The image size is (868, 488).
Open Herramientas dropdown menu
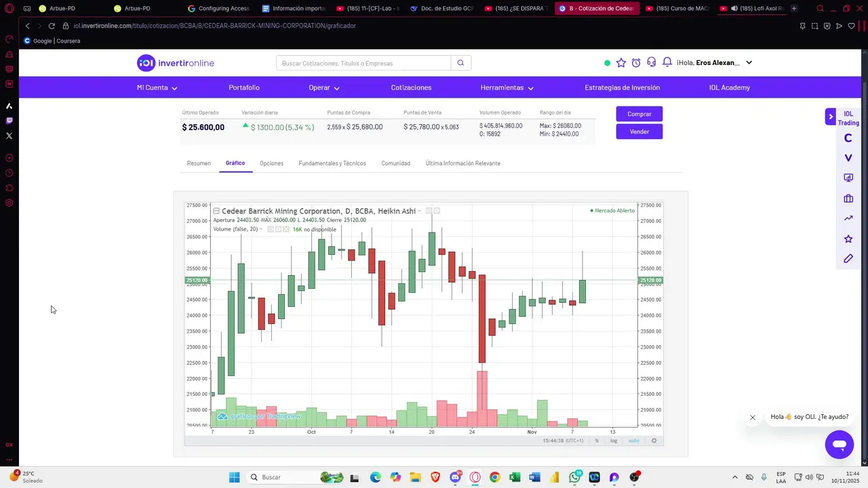tap(507, 87)
